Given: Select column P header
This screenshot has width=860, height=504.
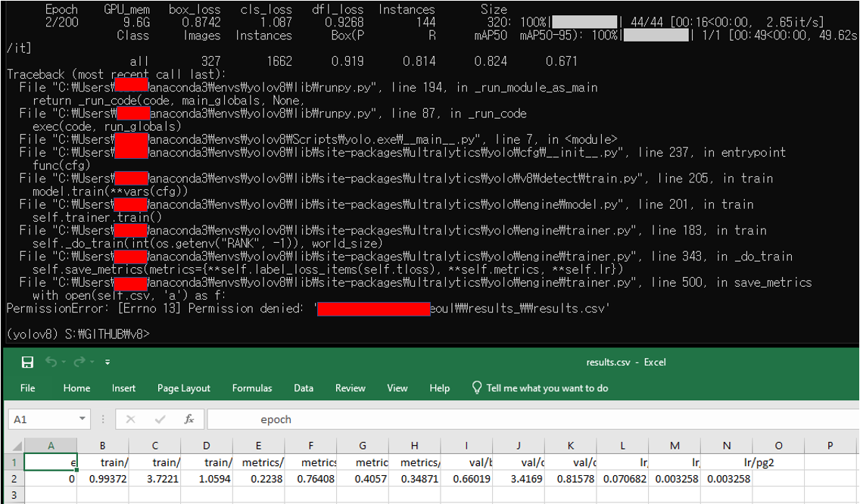Looking at the screenshot, I should [x=830, y=445].
